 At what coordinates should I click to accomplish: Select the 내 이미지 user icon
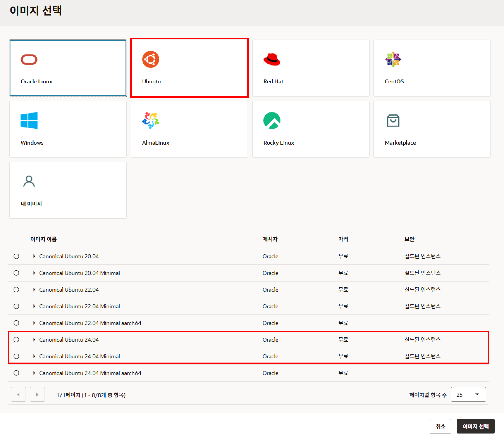tap(29, 181)
